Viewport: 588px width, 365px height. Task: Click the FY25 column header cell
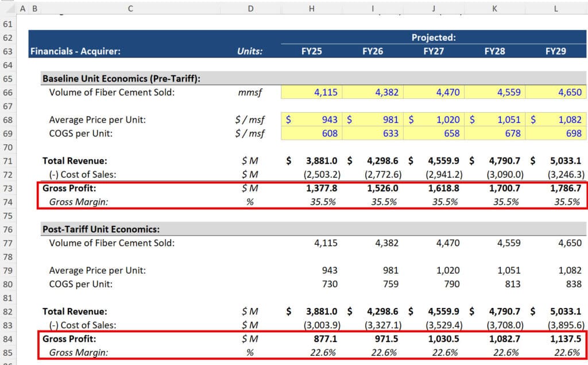tap(311, 50)
